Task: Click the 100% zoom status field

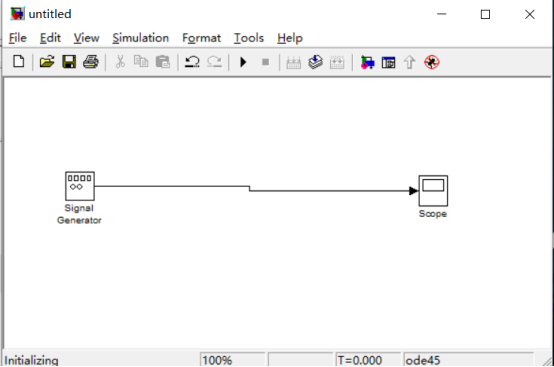Action: click(x=232, y=360)
